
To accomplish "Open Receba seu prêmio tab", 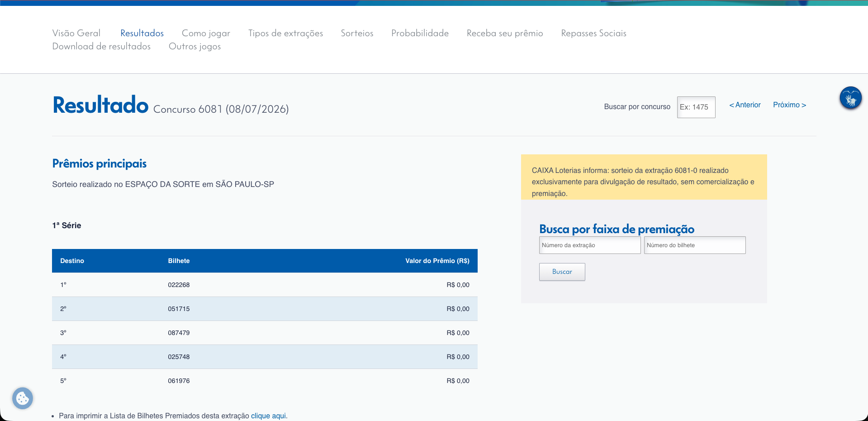I will (505, 33).
